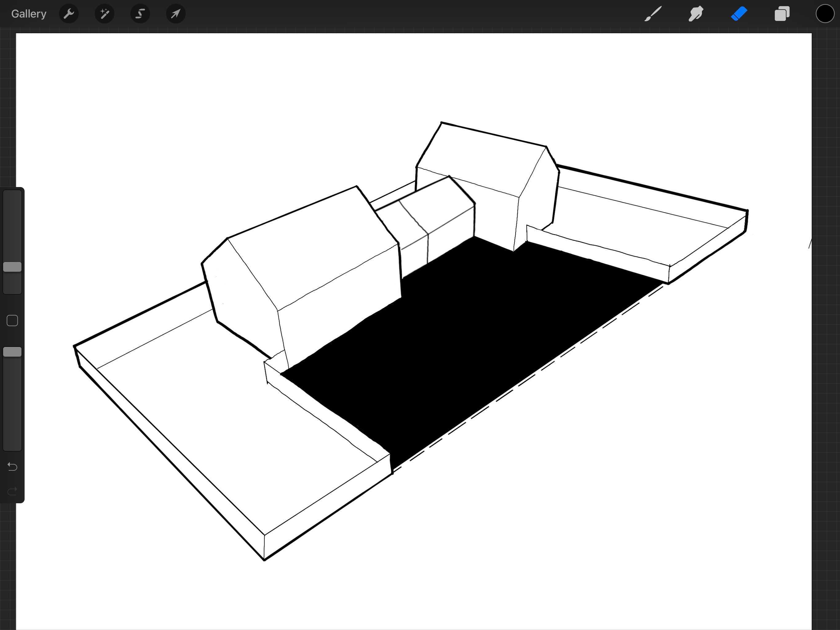Select the Smudge tool
Screen dimensions: 840x630
(x=696, y=14)
